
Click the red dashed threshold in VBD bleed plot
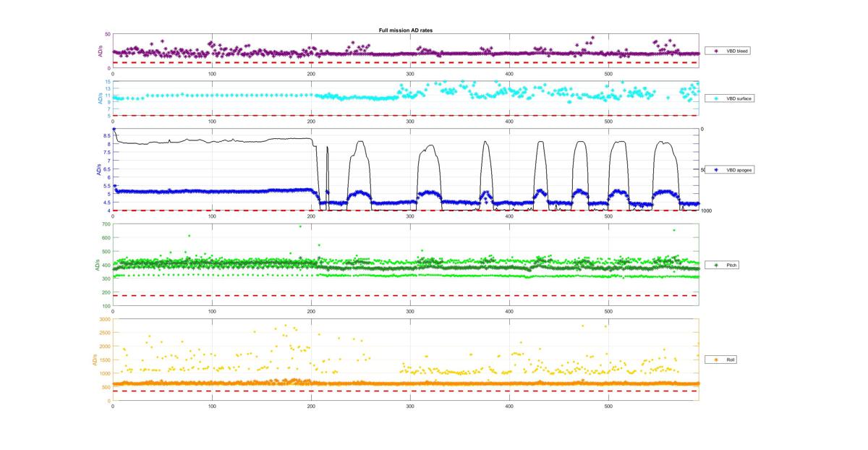coord(406,62)
